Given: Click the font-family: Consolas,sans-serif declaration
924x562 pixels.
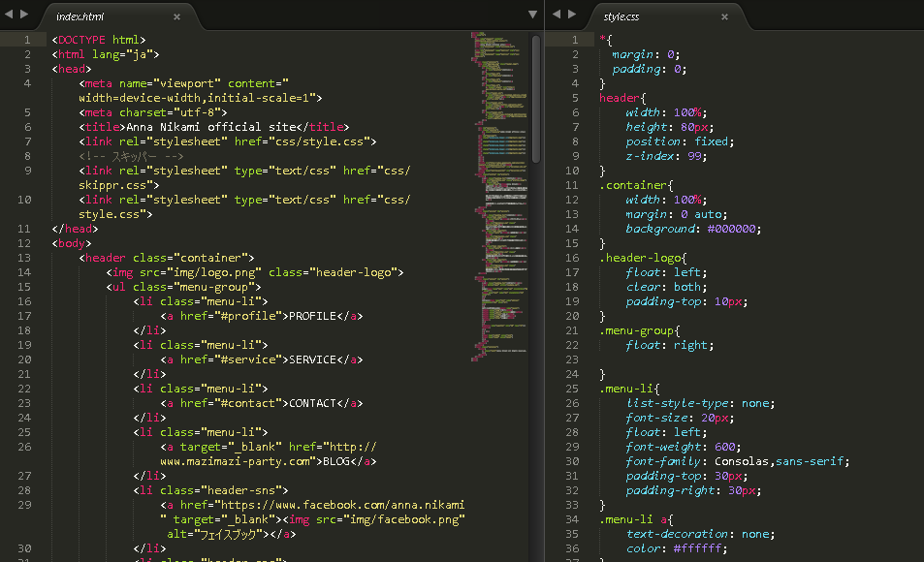Looking at the screenshot, I should (x=738, y=461).
